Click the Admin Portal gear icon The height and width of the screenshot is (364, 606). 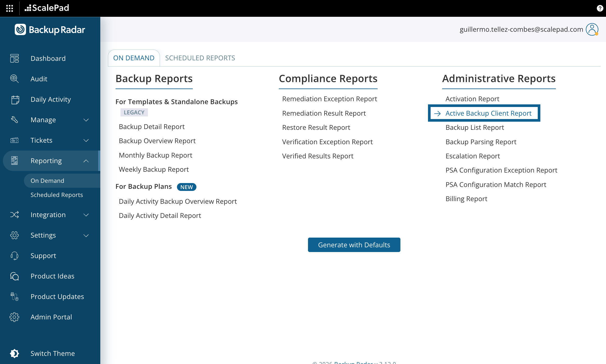coord(14,317)
